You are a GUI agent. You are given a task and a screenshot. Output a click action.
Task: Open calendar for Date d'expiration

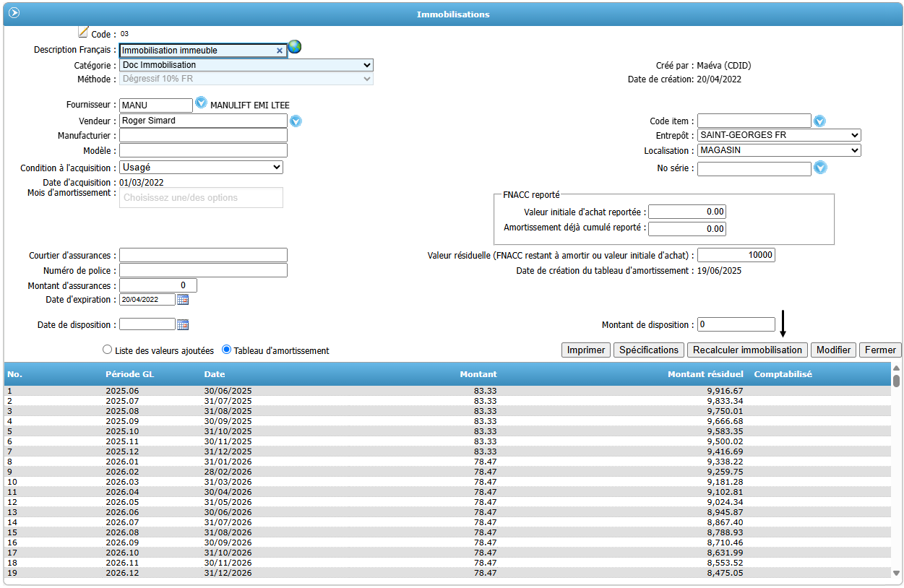pos(183,299)
